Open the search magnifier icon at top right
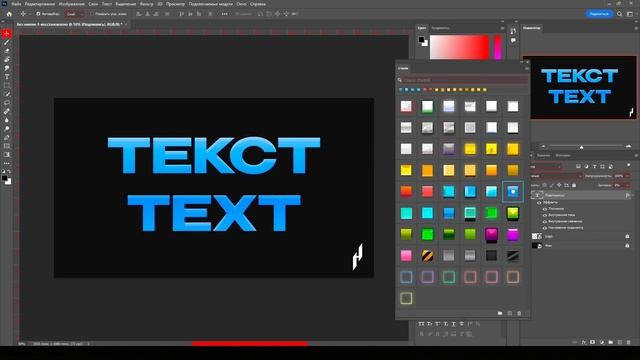Screen dimensions: 640x360 coord(620,14)
